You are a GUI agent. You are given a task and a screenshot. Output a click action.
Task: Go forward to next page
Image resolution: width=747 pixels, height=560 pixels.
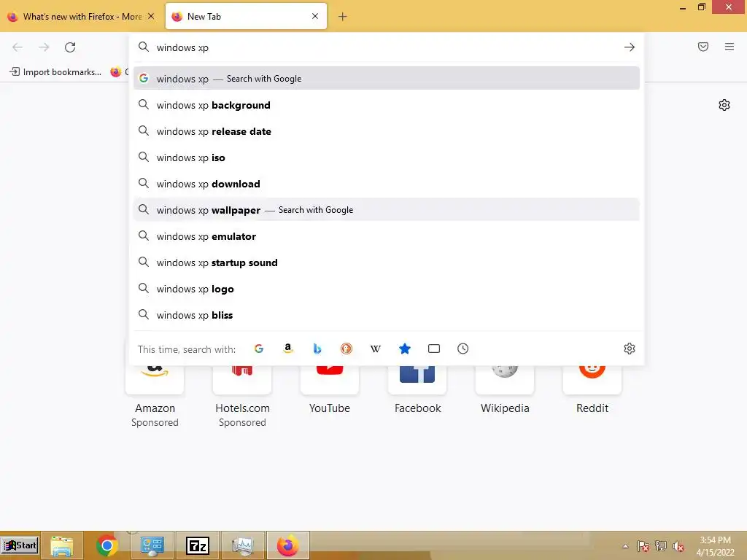[44, 47]
